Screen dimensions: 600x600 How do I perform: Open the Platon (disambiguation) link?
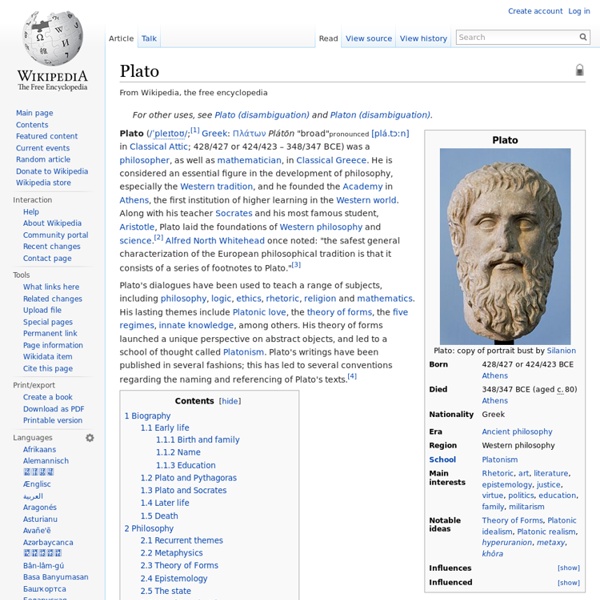380,115
